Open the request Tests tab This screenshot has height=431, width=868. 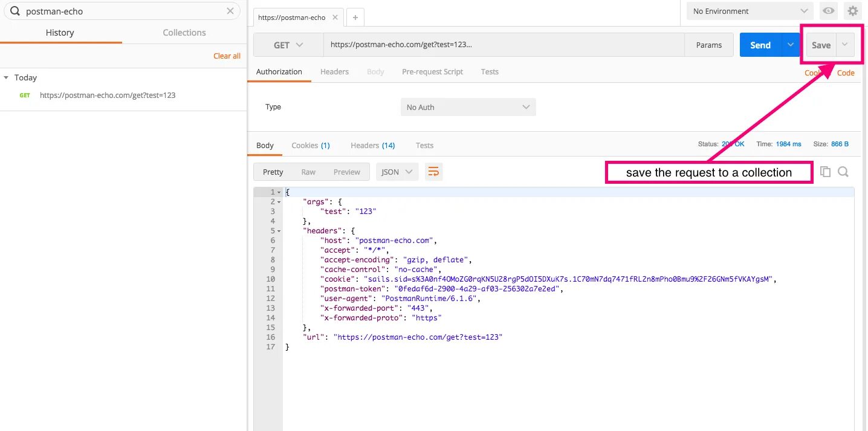pyautogui.click(x=490, y=71)
